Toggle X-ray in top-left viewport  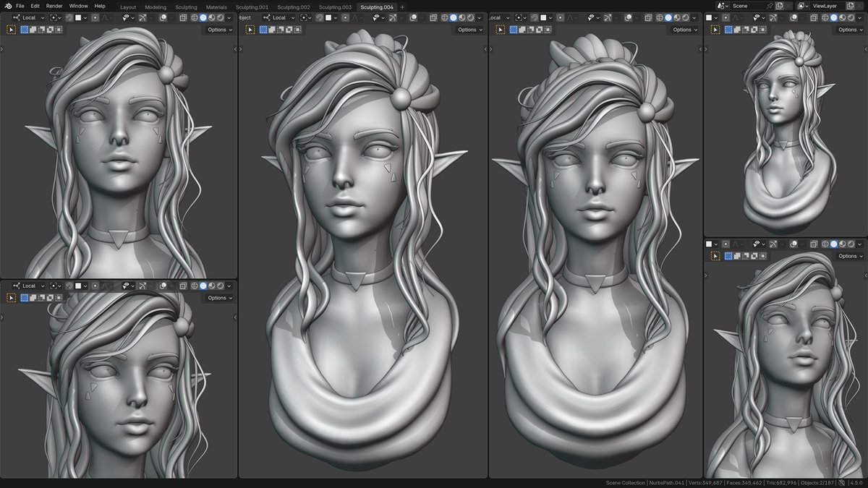[x=182, y=18]
